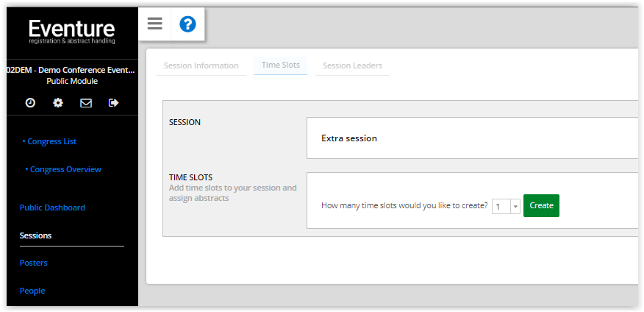Select the time slots number combo box
Image resolution: width=644 pixels, height=312 pixels.
coord(506,206)
